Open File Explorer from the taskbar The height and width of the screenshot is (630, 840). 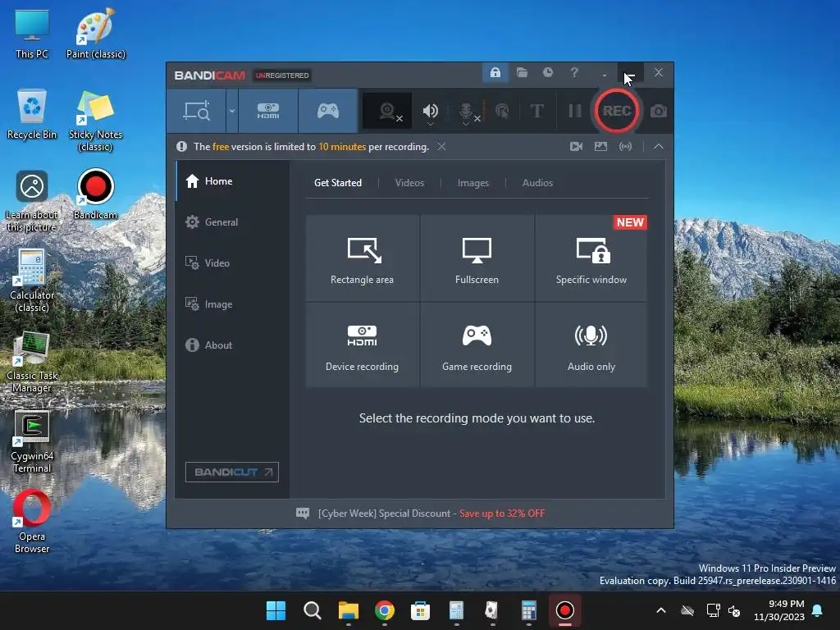(x=348, y=610)
